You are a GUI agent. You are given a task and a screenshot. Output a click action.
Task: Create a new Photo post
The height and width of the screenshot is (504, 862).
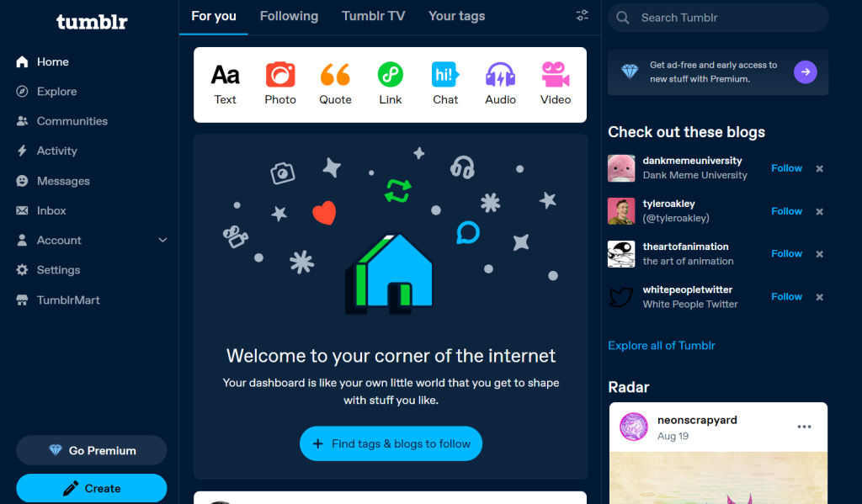(x=280, y=83)
